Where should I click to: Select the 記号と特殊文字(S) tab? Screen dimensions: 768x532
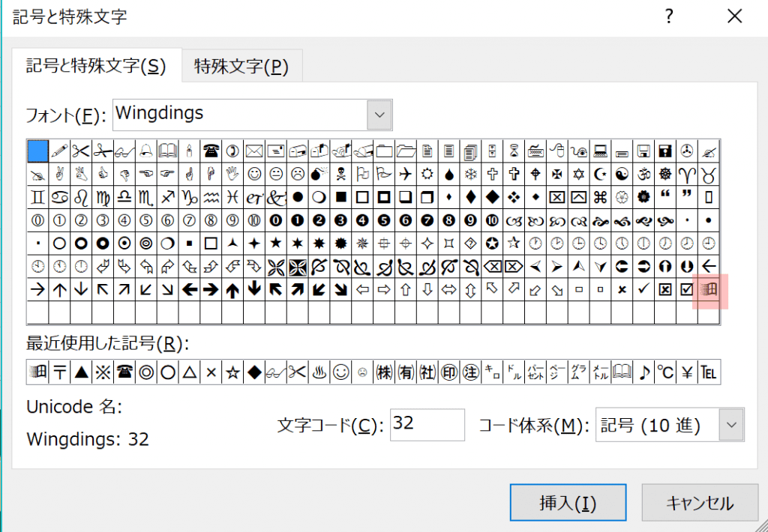[96, 66]
